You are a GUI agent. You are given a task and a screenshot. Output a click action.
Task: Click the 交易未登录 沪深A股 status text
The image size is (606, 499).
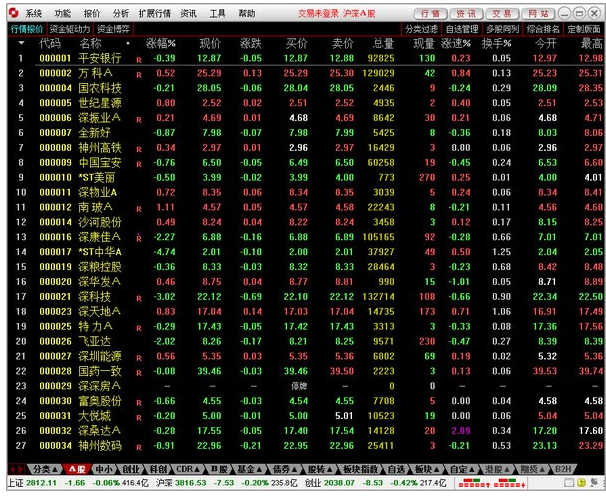tap(337, 14)
